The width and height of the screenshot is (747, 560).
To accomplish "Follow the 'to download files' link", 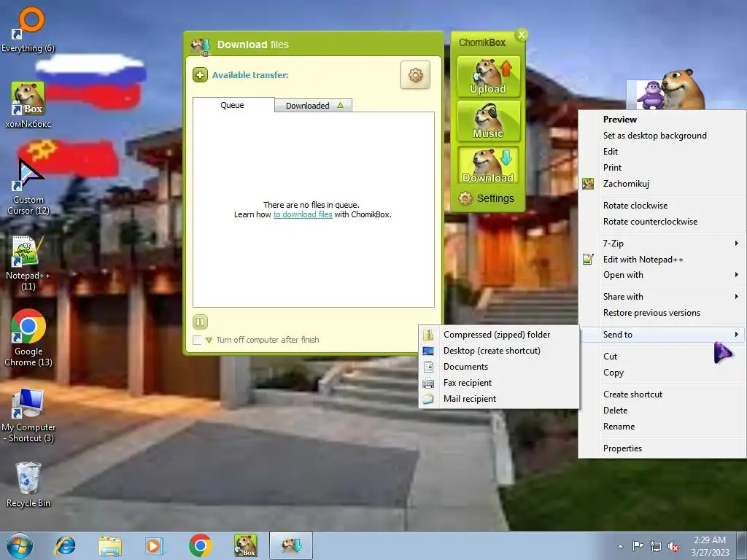I will point(303,215).
